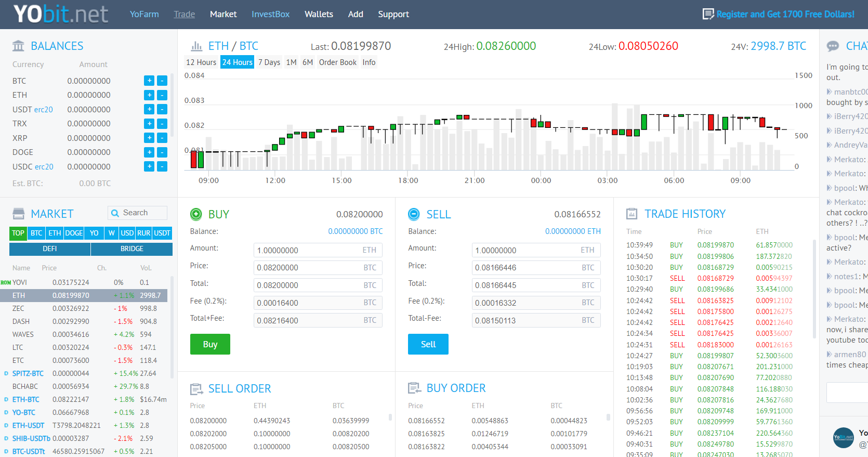868x457 pixels.
Task: Open the Add menu item
Action: coord(356,14)
